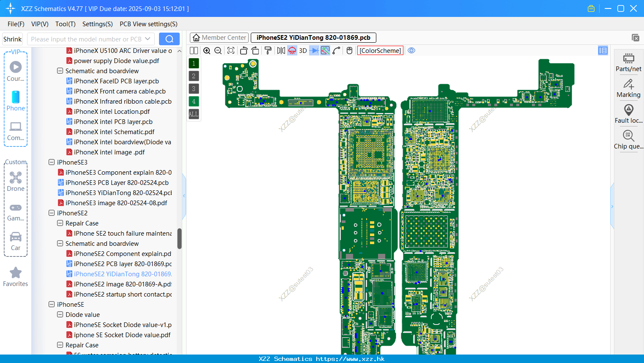The width and height of the screenshot is (644, 363).
Task: Zoom in on the PCB view
Action: (207, 51)
